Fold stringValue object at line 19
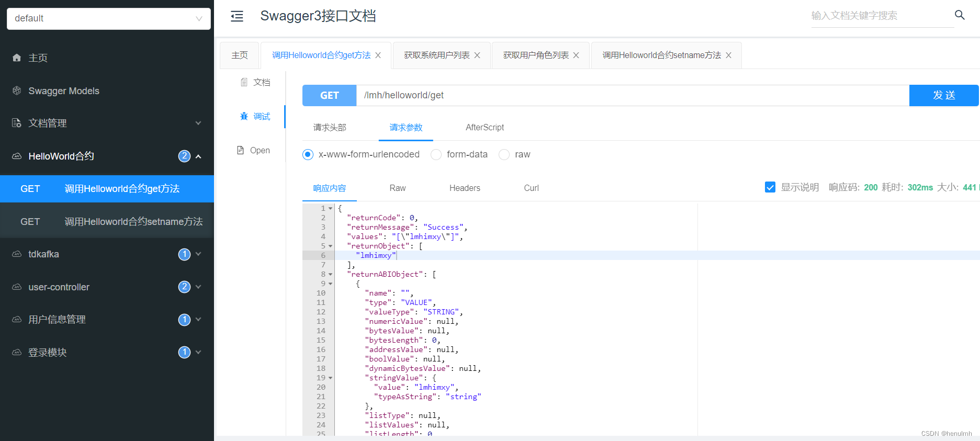The height and width of the screenshot is (441, 980). coord(330,378)
